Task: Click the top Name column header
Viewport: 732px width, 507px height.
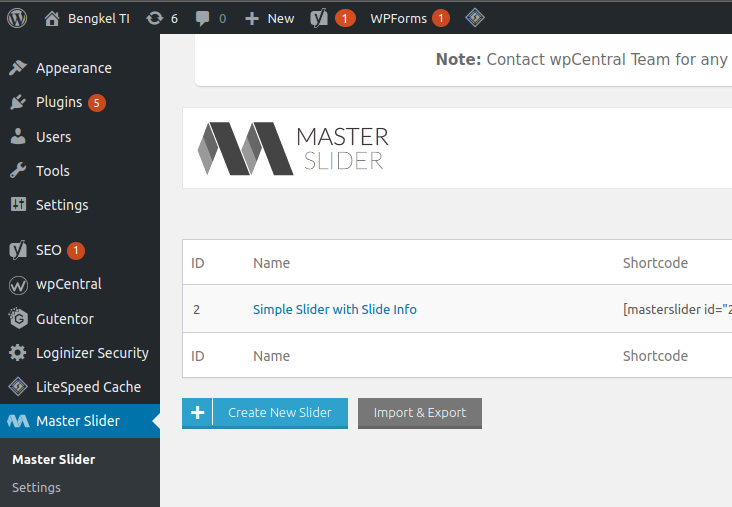Action: click(x=271, y=263)
